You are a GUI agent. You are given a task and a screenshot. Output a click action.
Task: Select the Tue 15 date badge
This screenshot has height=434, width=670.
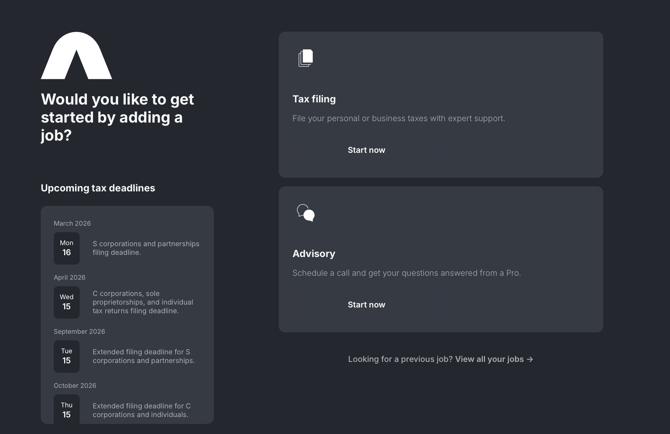point(67,356)
